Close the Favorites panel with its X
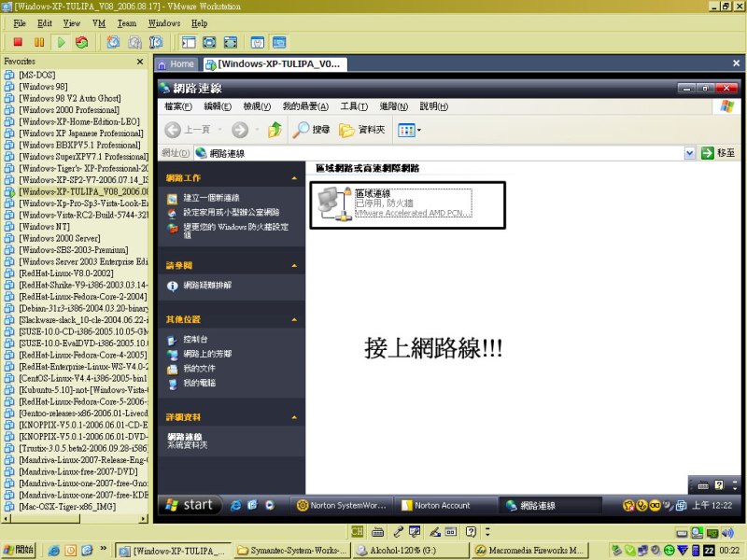Screen dimensions: 747x560 click(140, 62)
